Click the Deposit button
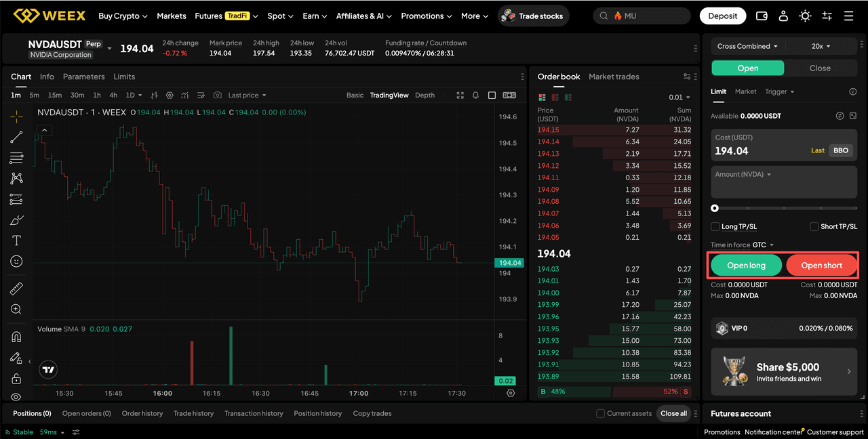Image resolution: width=868 pixels, height=439 pixels. coord(722,16)
